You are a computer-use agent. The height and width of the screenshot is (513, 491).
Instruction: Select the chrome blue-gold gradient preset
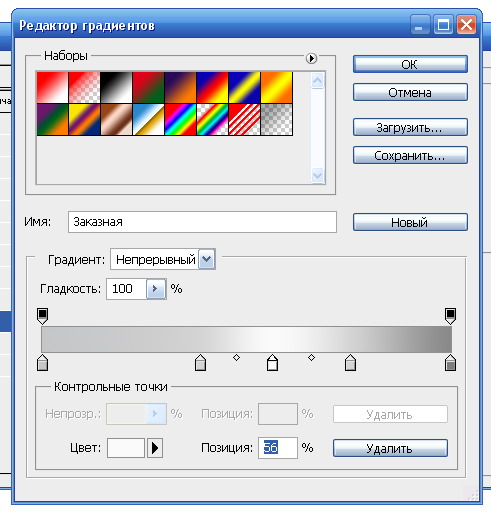coord(148,119)
